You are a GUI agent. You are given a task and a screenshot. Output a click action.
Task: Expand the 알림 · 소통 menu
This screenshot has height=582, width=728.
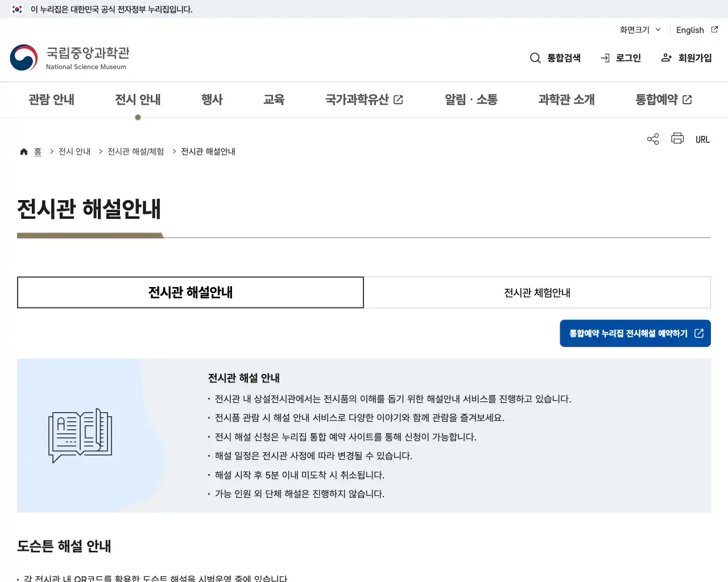click(471, 99)
